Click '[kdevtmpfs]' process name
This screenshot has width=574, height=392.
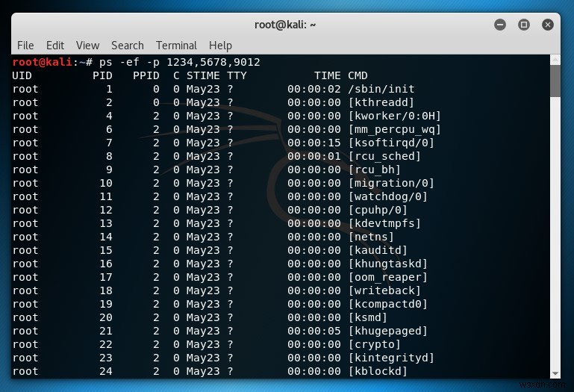384,223
